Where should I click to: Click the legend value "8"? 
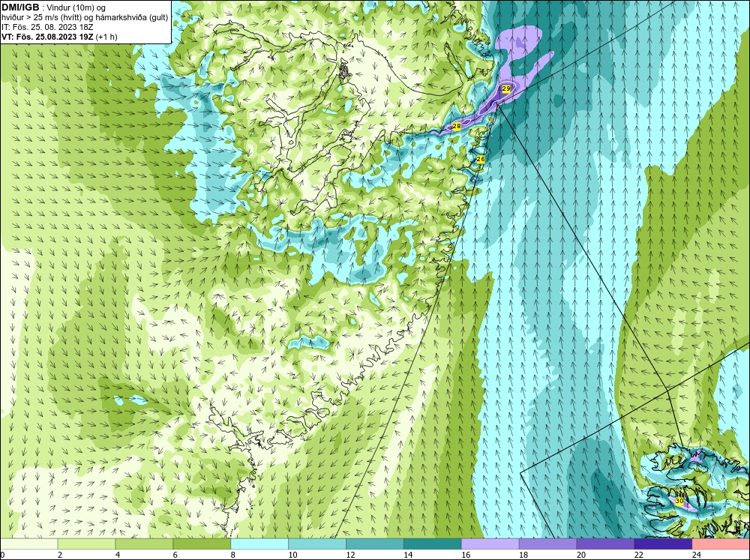[233, 555]
